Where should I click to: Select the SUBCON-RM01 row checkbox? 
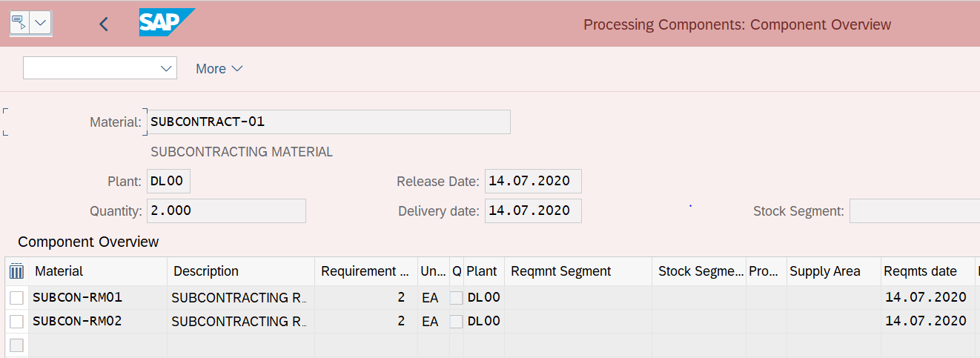pos(16,298)
